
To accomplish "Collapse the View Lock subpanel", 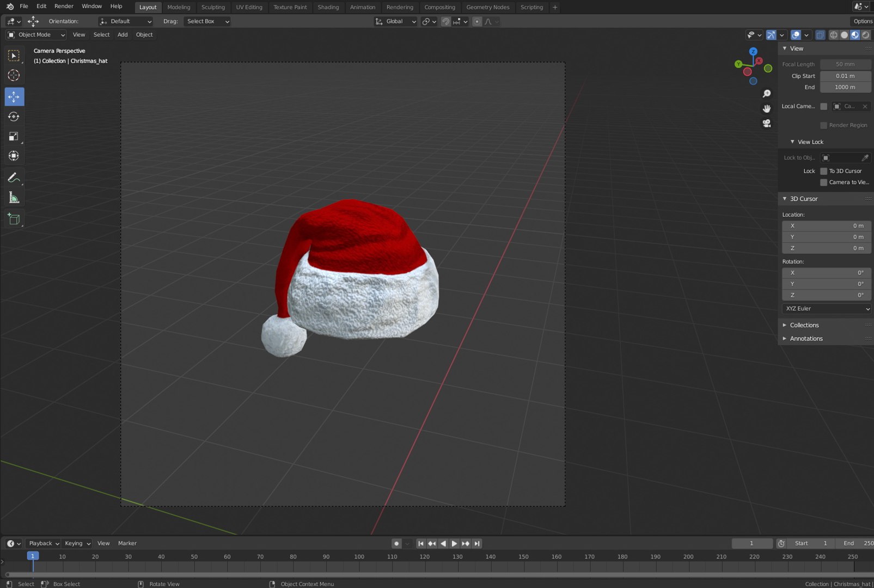I will coord(810,142).
